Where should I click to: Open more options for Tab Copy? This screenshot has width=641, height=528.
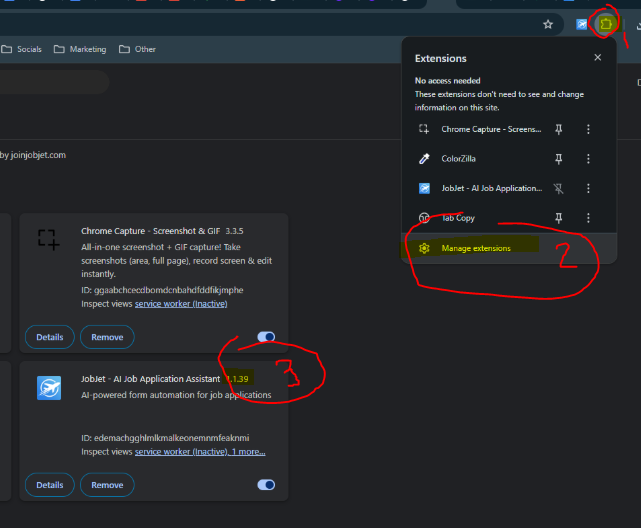tap(588, 218)
